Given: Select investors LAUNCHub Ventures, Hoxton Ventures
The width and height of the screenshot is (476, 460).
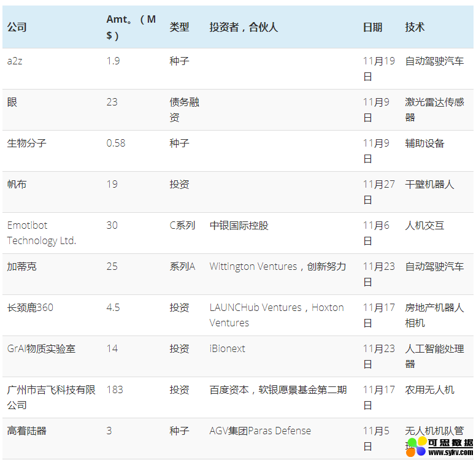Looking at the screenshot, I should 277,315.
